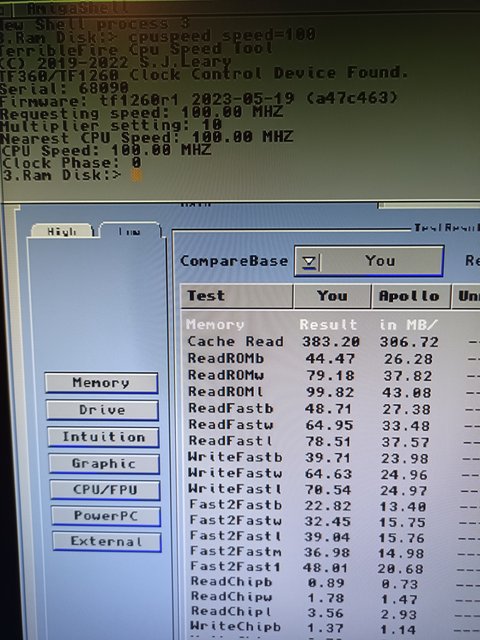Click the Firmware tf1260r1 line in shell
480x640 pixels.
(198, 99)
